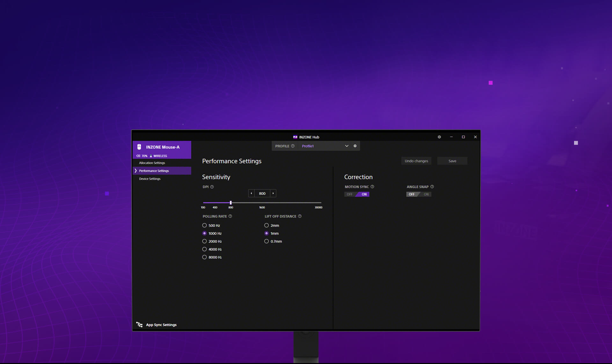Screen dimensions: 612x364
Task: Click the Angle Snap help icon
Action: click(x=432, y=187)
